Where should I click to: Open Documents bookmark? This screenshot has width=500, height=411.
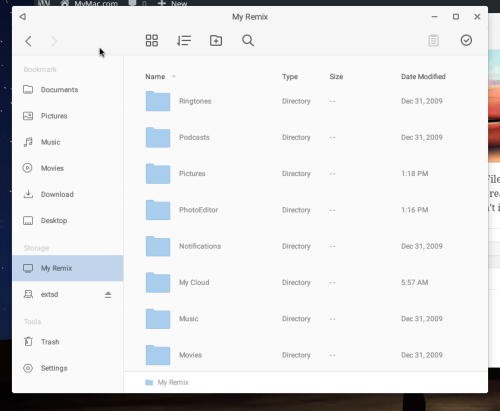68,90
